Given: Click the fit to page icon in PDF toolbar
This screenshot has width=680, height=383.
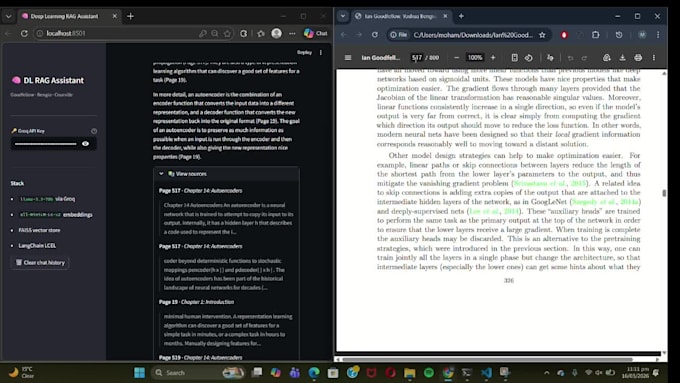Looking at the screenshot, I should click(514, 57).
